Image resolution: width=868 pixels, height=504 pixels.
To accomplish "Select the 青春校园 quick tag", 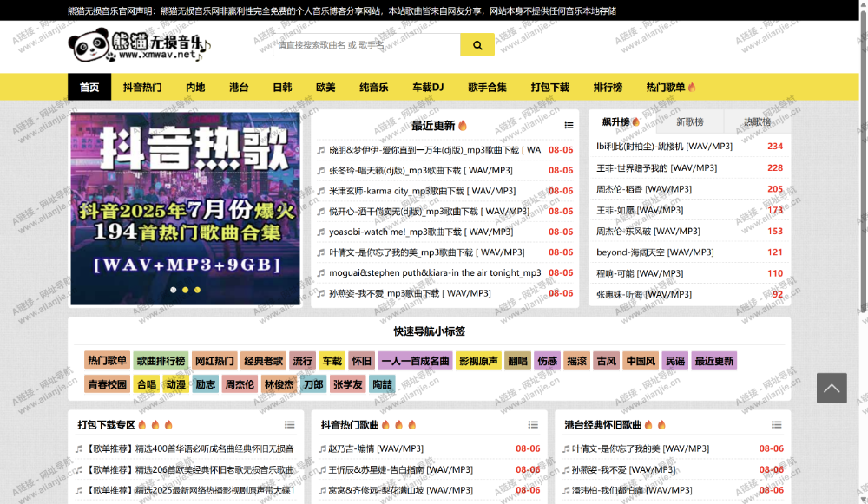I will tap(108, 384).
